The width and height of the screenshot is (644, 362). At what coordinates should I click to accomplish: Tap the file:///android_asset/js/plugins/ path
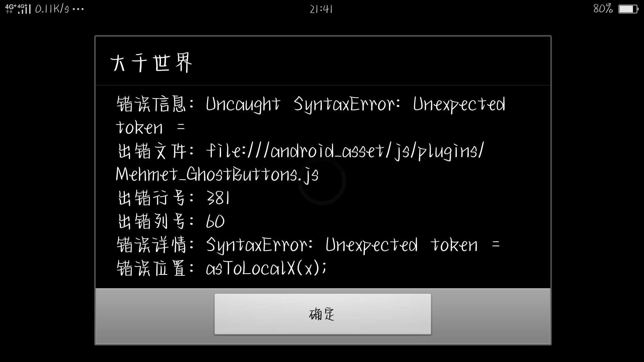click(345, 151)
